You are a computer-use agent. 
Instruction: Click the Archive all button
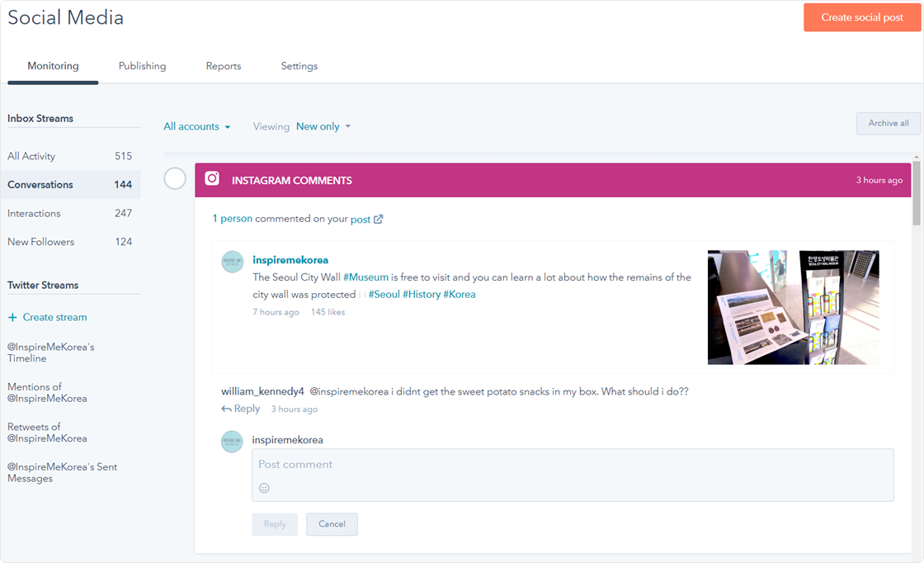coord(888,123)
